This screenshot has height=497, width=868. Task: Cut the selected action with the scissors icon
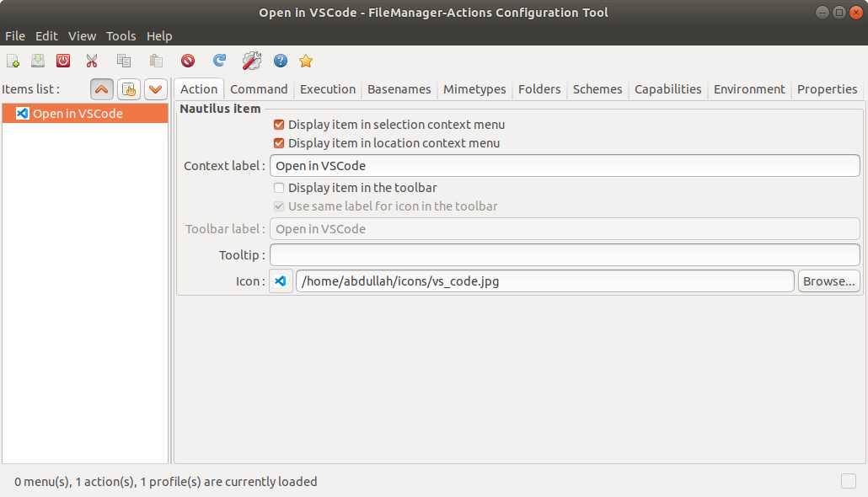92,61
